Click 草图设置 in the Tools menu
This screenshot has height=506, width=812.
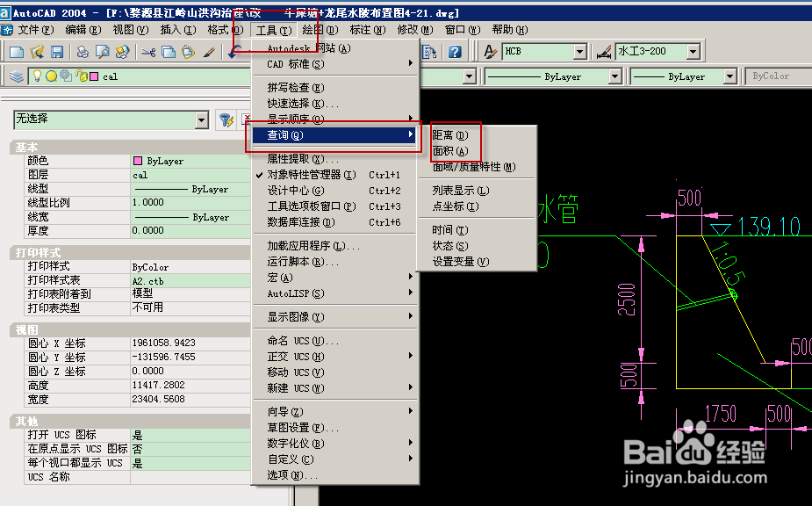coord(303,428)
